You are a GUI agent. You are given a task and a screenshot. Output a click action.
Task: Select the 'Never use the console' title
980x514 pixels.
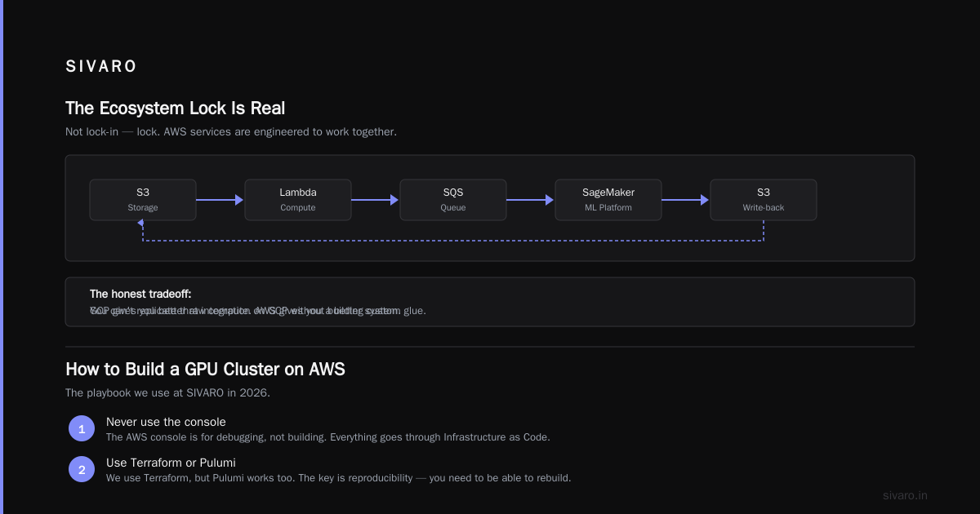166,422
